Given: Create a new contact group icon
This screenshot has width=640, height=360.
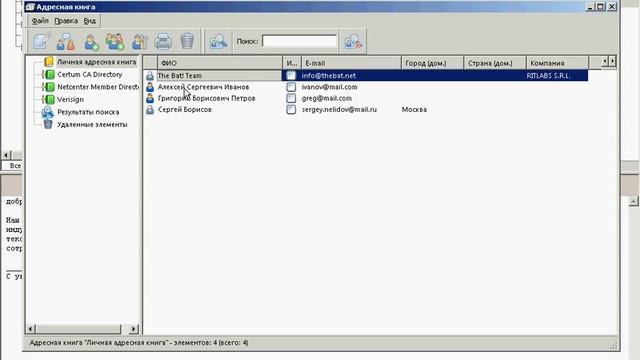Looking at the screenshot, I should 115,41.
